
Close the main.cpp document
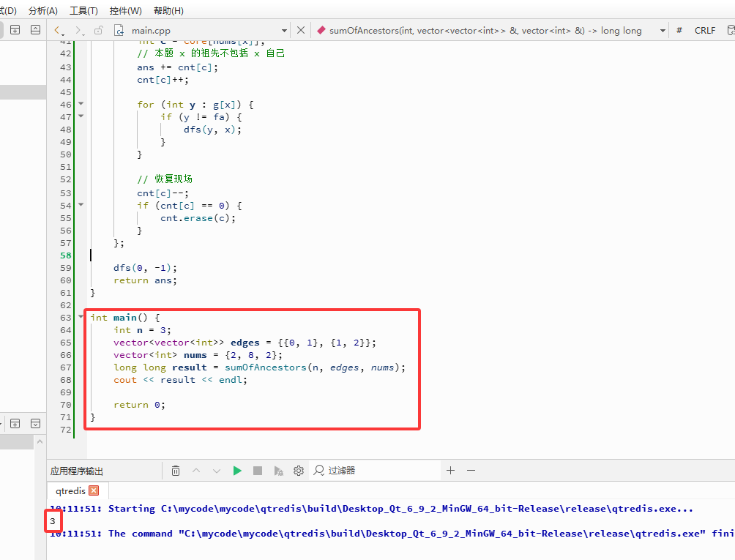[x=301, y=31]
